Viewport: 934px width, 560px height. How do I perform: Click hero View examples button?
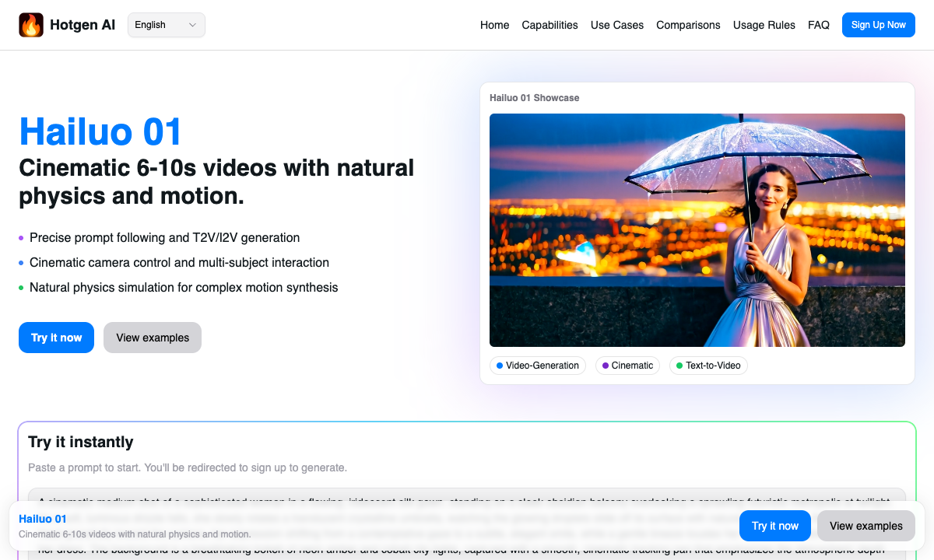[x=153, y=338]
